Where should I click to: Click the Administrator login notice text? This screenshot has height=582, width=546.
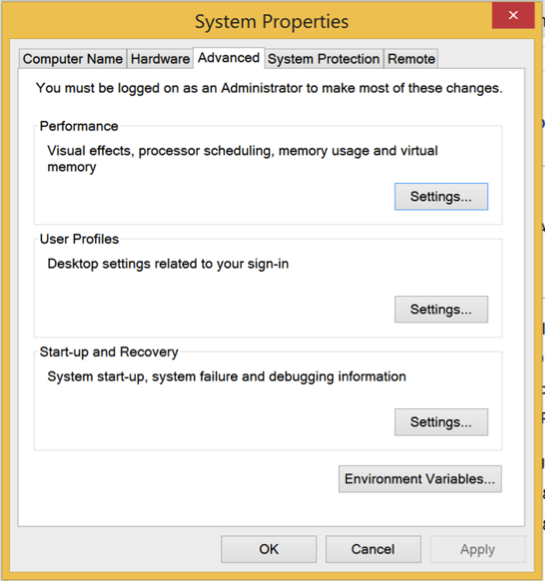click(269, 88)
